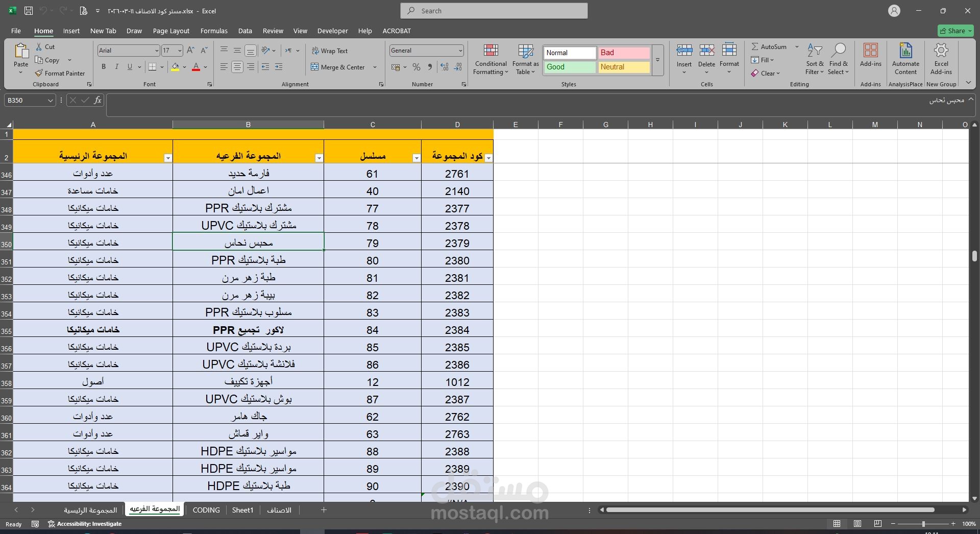Toggle Italic formatting
This screenshot has width=980, height=534.
coord(116,67)
